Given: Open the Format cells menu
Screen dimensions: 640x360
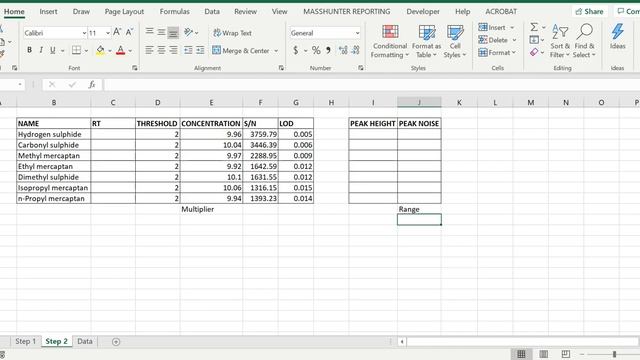Looking at the screenshot, I should [497, 53].
